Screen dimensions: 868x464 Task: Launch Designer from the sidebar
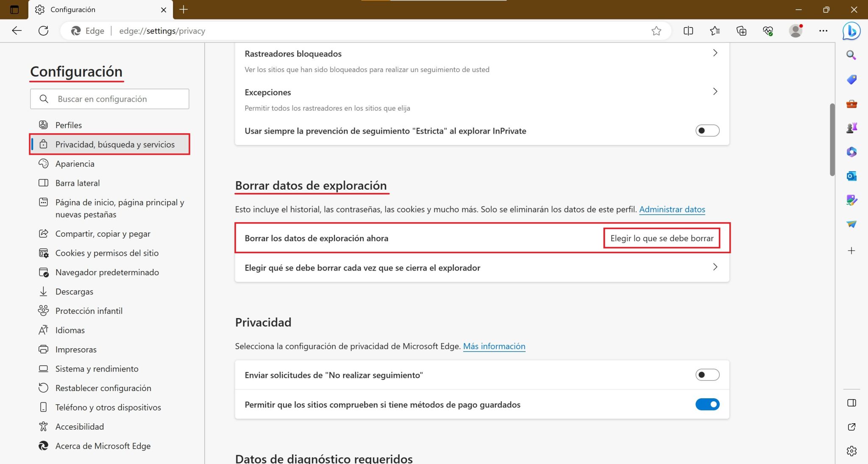852,200
